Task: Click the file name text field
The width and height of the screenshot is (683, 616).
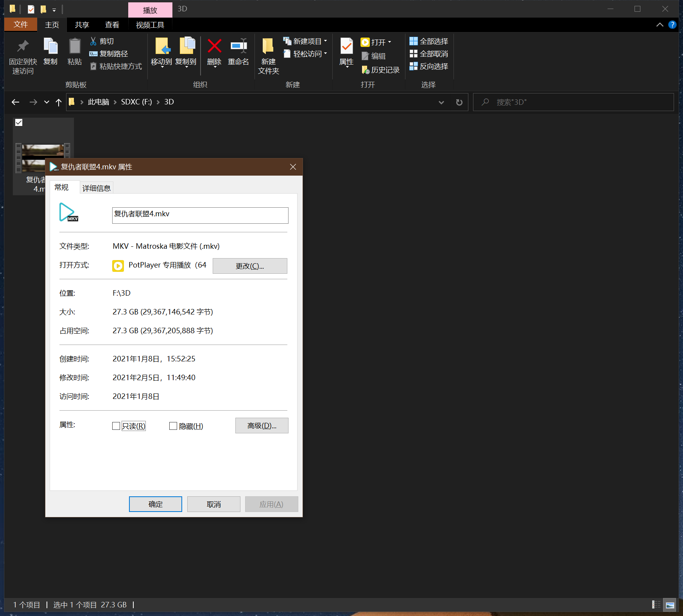Action: (x=200, y=215)
